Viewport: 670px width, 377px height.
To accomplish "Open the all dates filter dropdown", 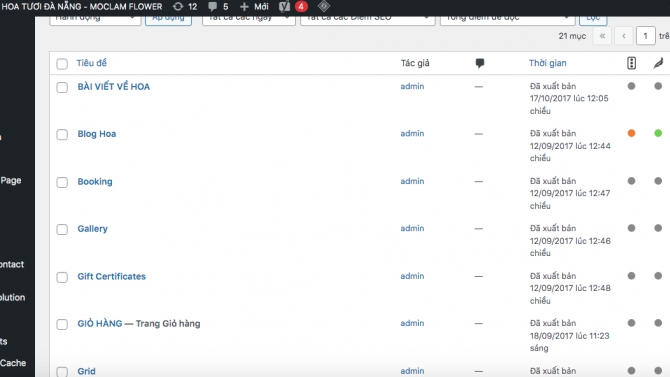I will coord(249,20).
